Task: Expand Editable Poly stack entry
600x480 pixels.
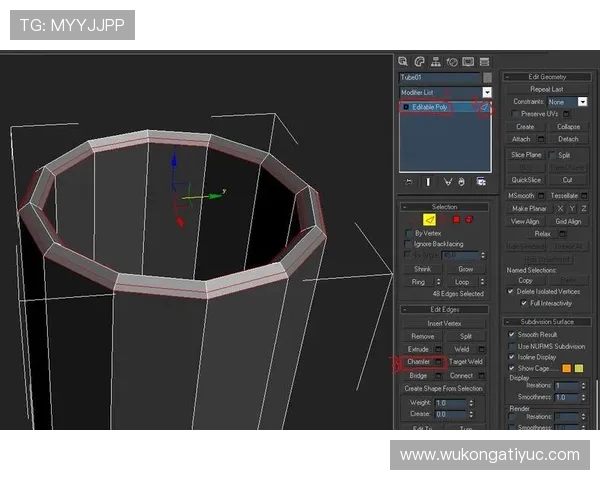Action: click(406, 107)
